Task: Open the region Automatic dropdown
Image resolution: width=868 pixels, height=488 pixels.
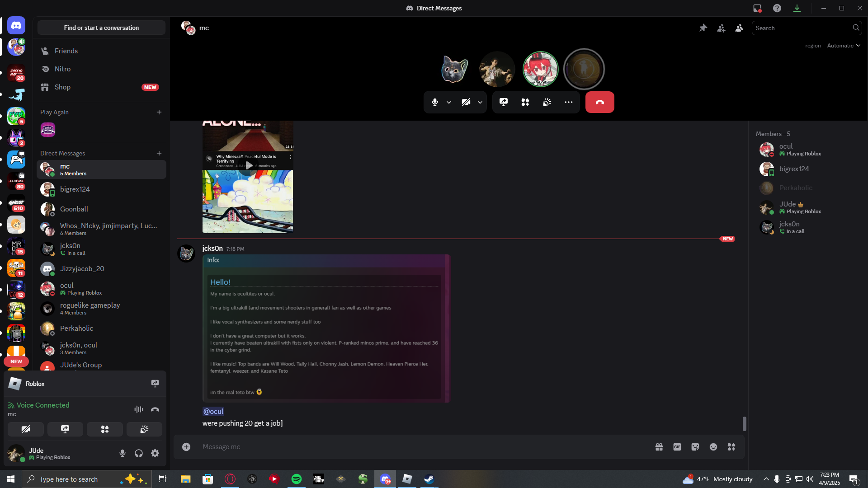Action: point(844,46)
